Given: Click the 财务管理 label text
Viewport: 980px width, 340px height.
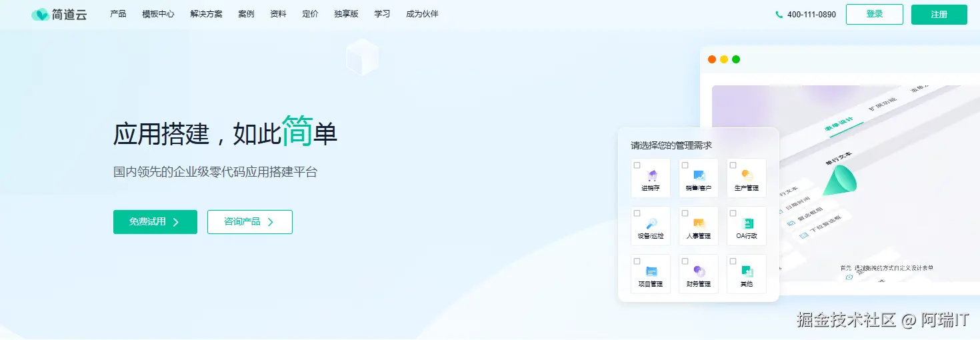Looking at the screenshot, I should tap(699, 284).
